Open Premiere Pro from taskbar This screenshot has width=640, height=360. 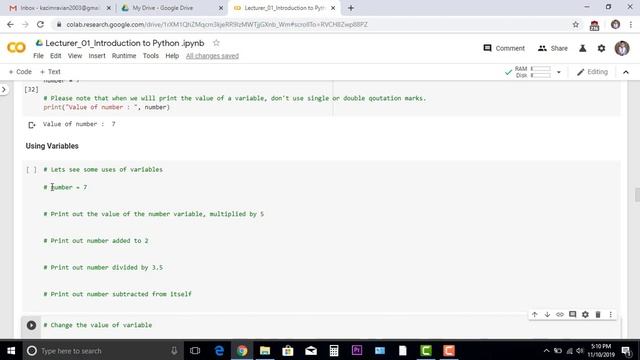[x=357, y=351]
